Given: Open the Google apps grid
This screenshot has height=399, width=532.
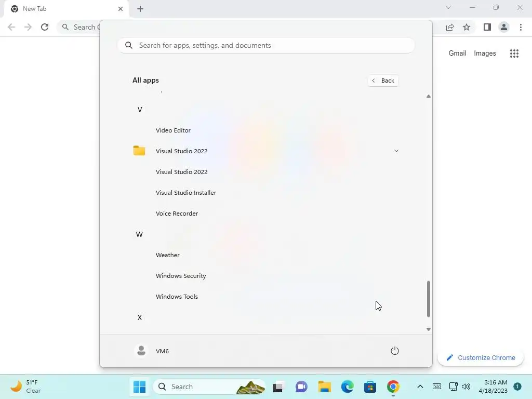Looking at the screenshot, I should coord(514,54).
